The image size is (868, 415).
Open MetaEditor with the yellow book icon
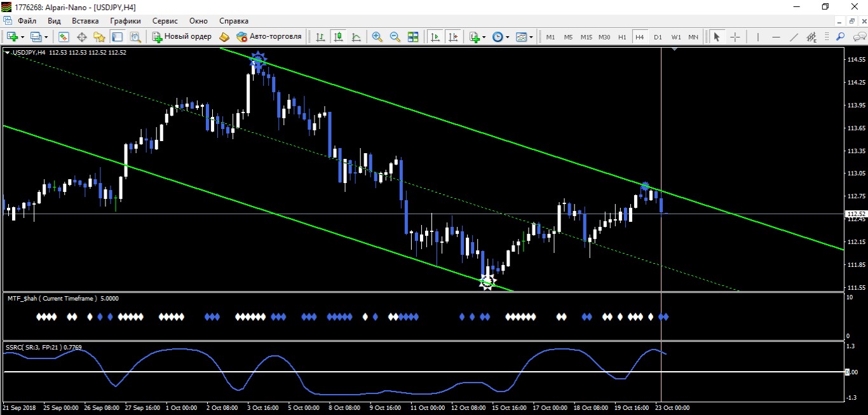(224, 37)
